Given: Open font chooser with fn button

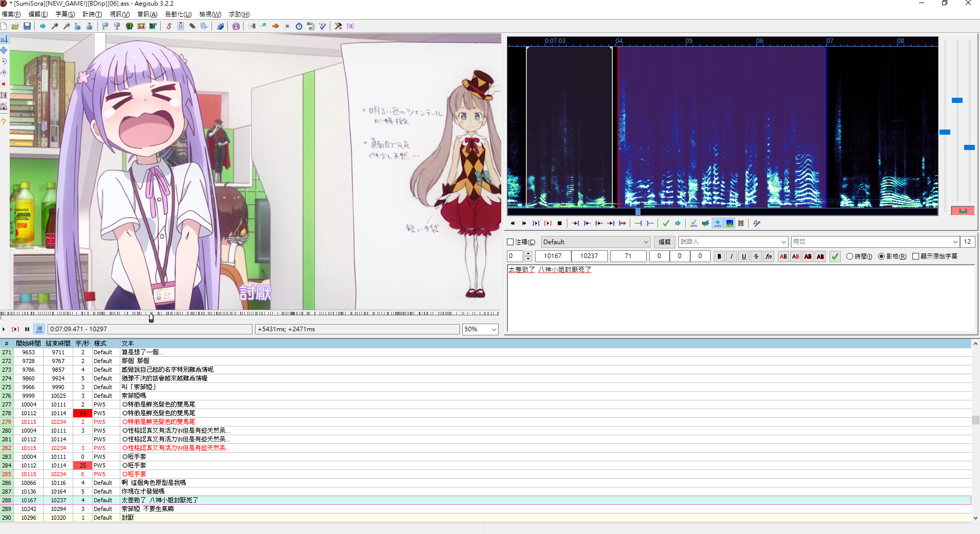Looking at the screenshot, I should (769, 257).
